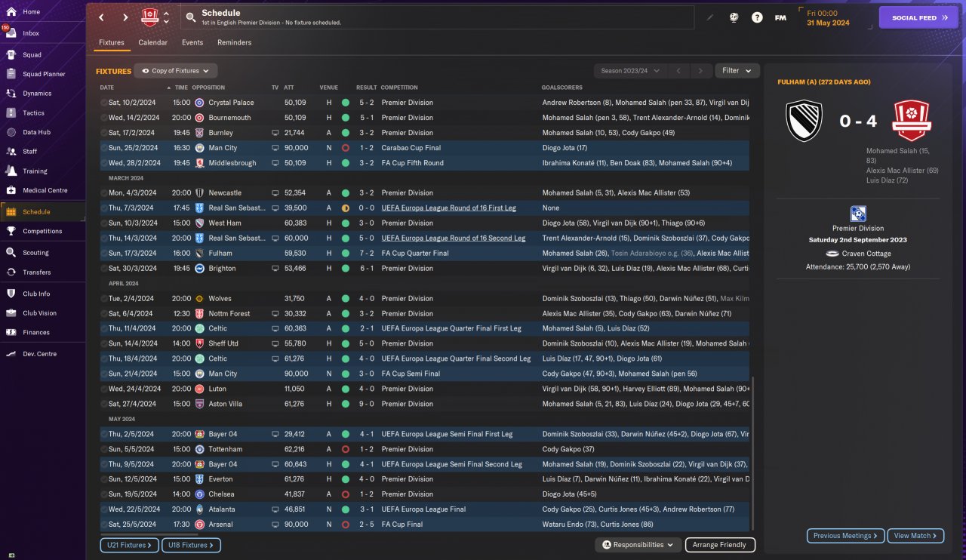Toggle the checkmark for the Luton fixture

(x=104, y=389)
